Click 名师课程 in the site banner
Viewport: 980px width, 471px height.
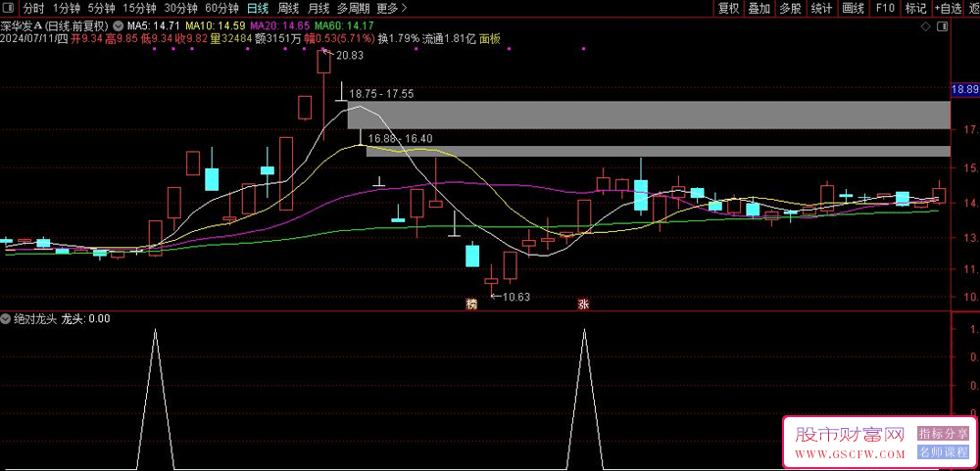pos(943,451)
